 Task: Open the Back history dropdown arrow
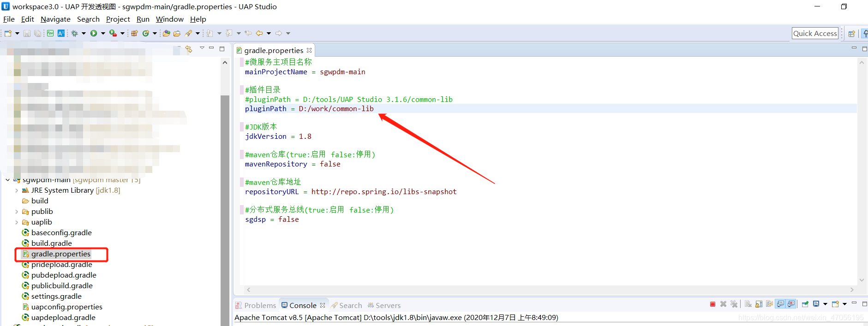(269, 33)
